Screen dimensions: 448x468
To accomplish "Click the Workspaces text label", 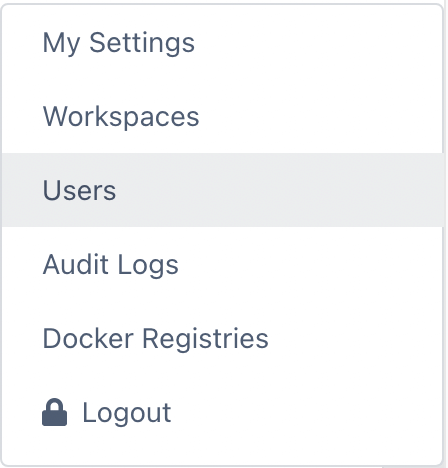I will click(121, 117).
